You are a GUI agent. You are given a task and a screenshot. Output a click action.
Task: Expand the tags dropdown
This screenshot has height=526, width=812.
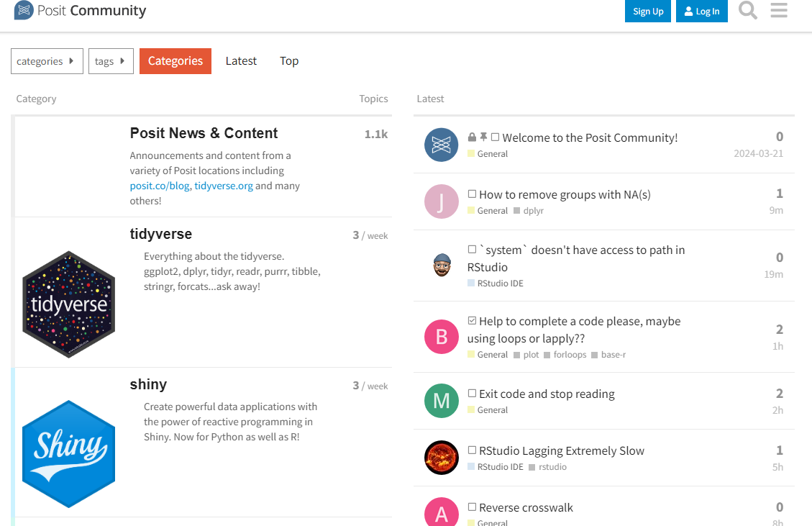click(x=111, y=61)
